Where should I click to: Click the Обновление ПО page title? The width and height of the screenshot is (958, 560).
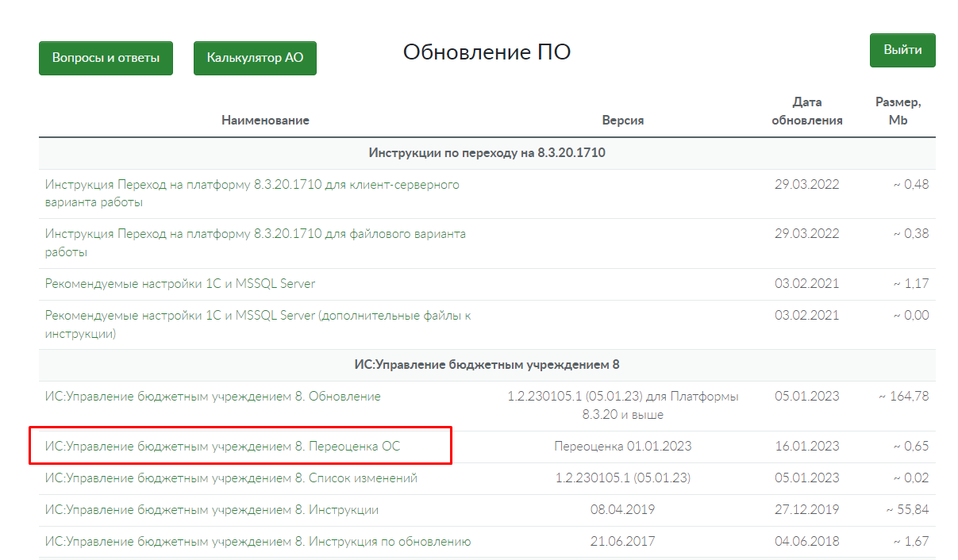(x=487, y=52)
